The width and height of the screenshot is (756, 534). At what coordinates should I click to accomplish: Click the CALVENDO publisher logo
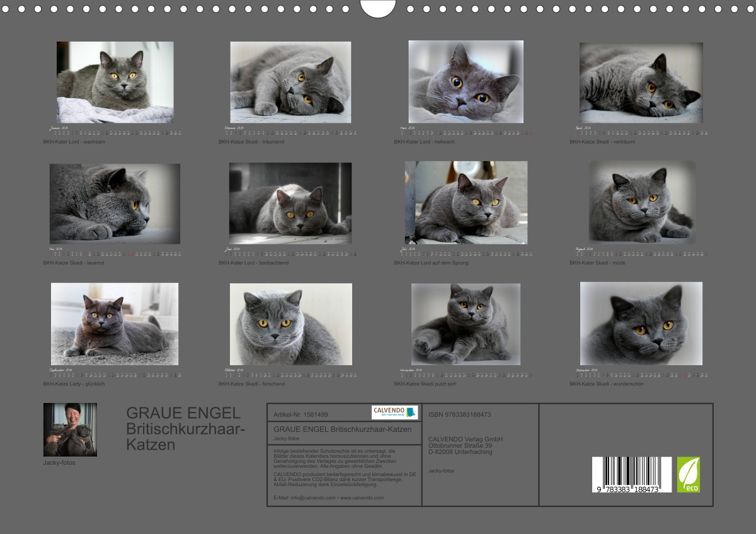(x=394, y=412)
